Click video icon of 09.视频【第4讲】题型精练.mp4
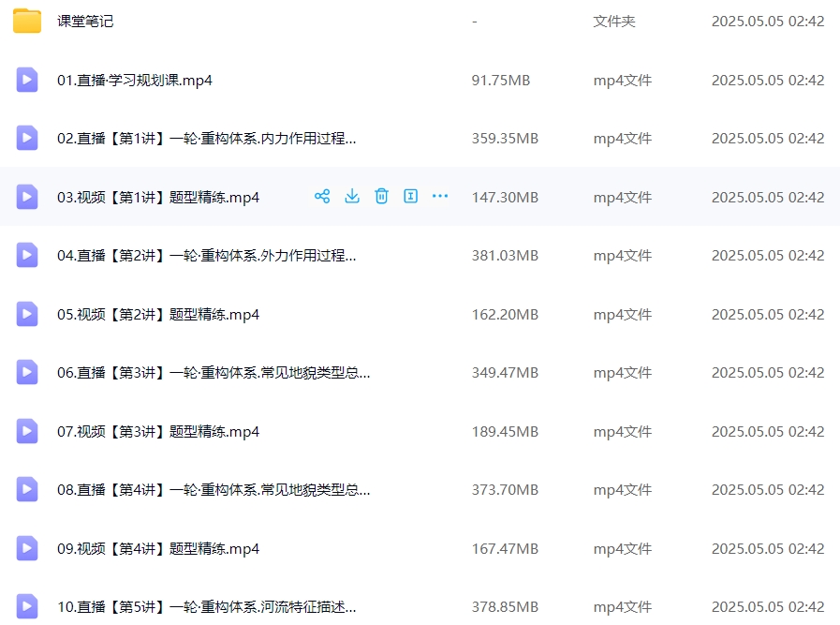 coord(27,548)
